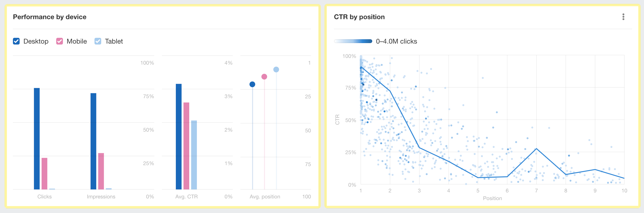
Task: Click the Clicks axis label
Action: tap(44, 196)
